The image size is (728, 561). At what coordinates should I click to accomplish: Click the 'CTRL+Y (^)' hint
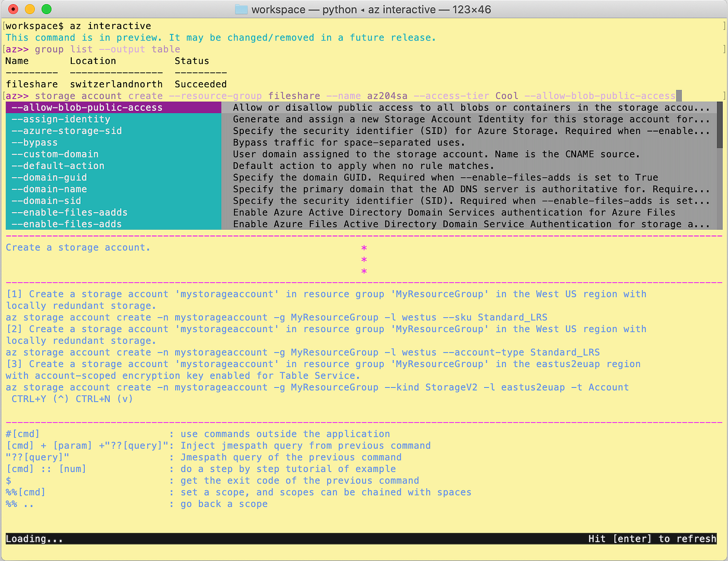coord(40,399)
